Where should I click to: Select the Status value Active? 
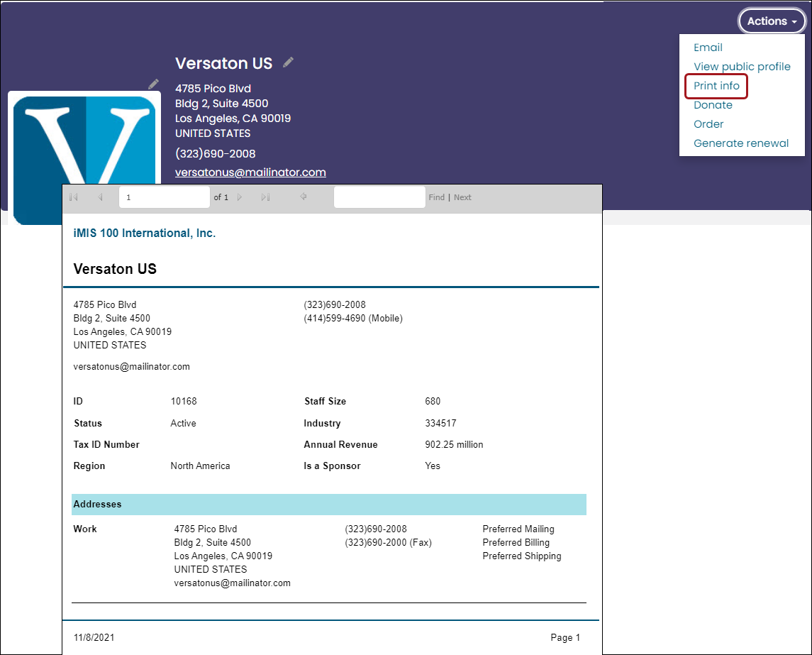click(x=184, y=424)
